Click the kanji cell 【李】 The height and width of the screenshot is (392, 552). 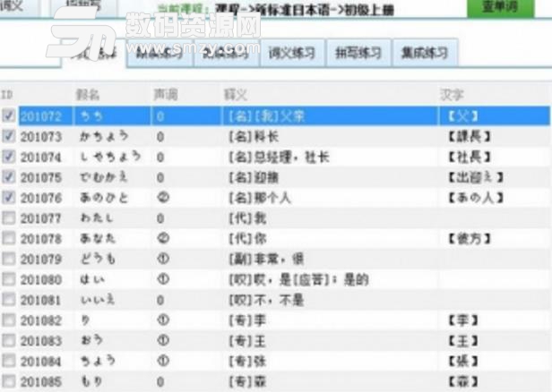click(x=463, y=320)
